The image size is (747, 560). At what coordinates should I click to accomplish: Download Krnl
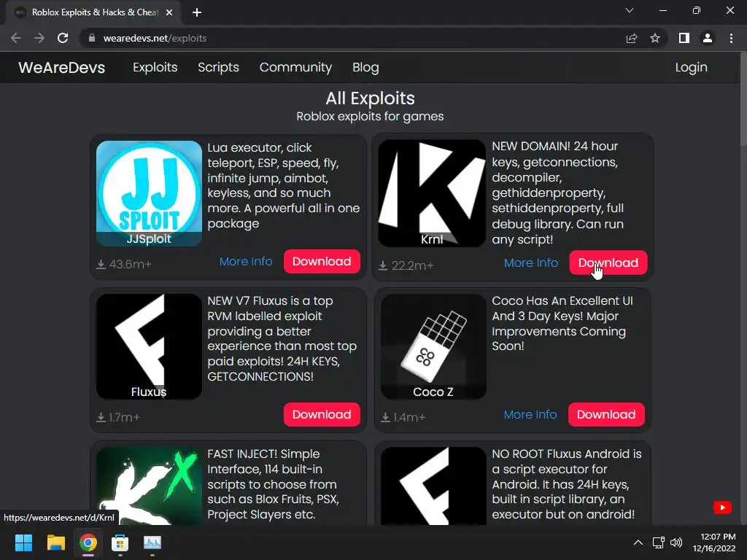[x=608, y=262]
